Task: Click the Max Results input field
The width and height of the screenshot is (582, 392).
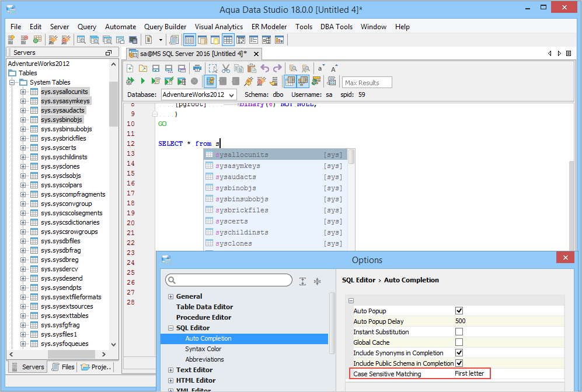Action: tap(367, 82)
